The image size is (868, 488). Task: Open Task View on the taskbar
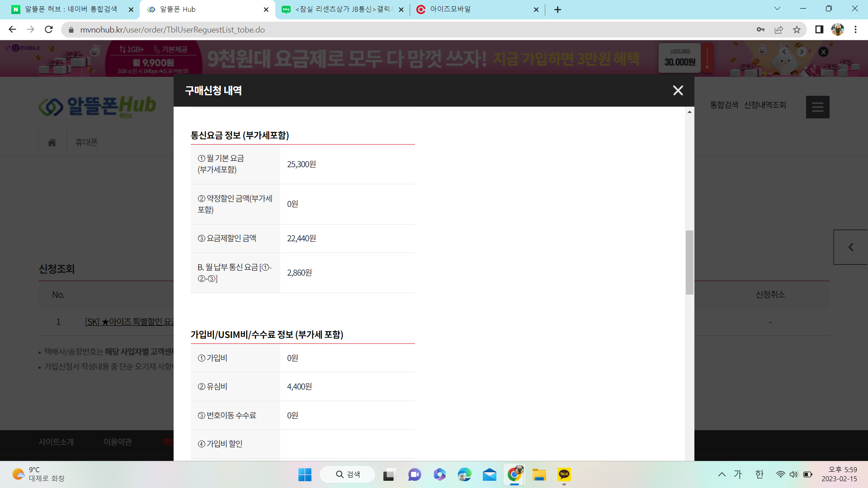click(x=388, y=474)
